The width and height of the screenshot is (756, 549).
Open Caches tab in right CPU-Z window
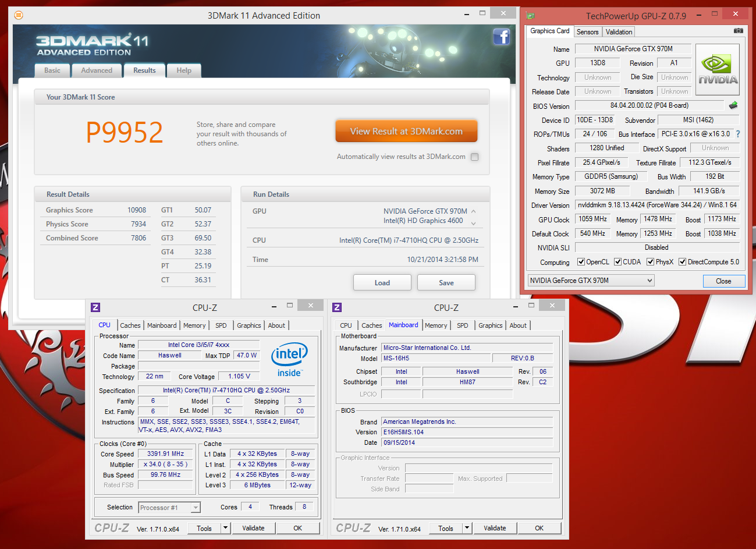pos(372,325)
